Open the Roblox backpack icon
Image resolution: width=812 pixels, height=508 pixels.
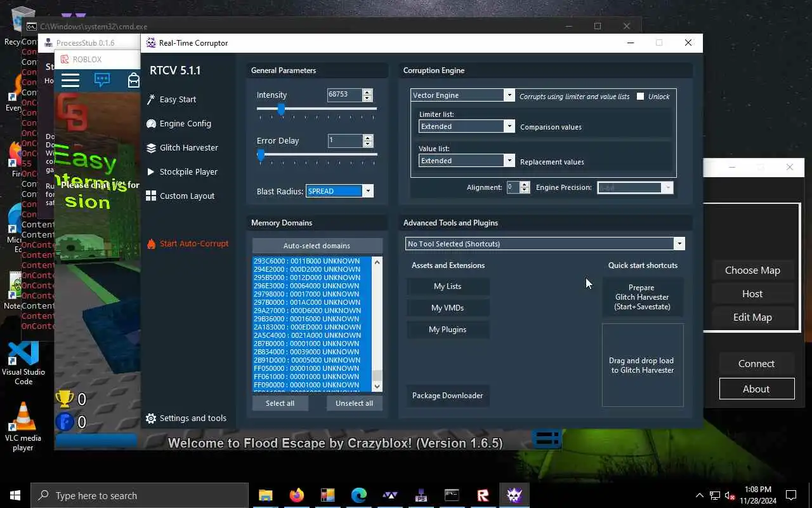point(133,80)
